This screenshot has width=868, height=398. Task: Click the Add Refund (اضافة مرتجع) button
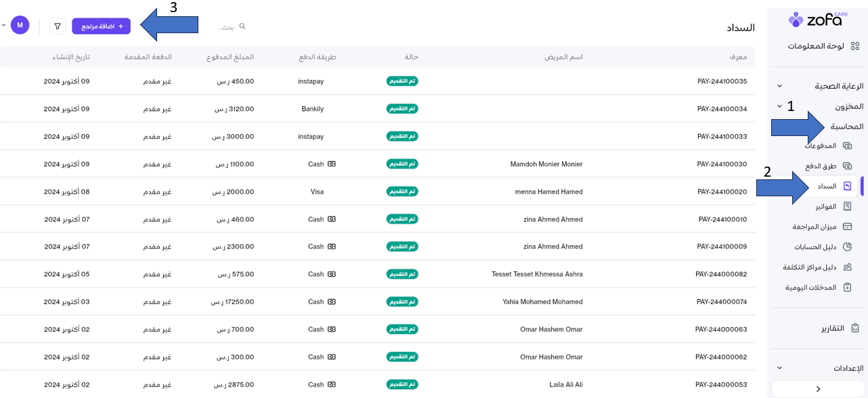pyautogui.click(x=101, y=26)
